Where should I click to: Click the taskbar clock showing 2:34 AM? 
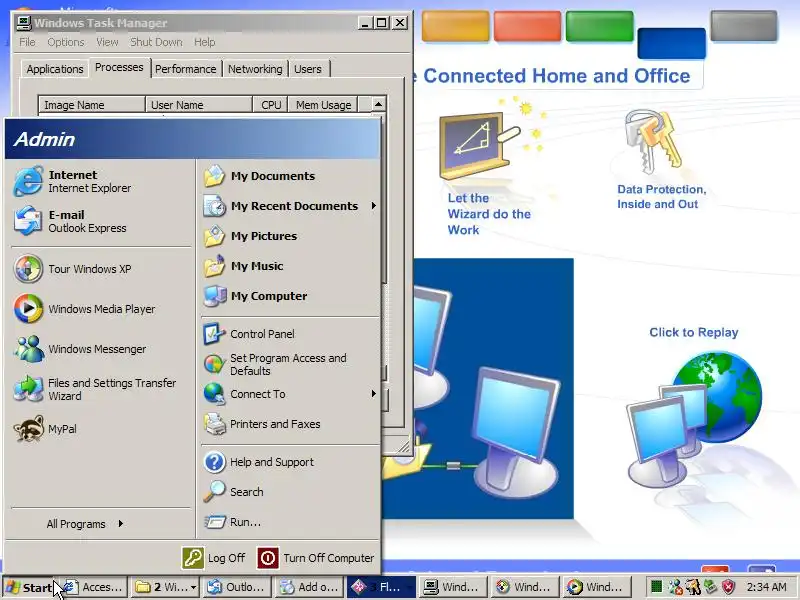point(766,587)
